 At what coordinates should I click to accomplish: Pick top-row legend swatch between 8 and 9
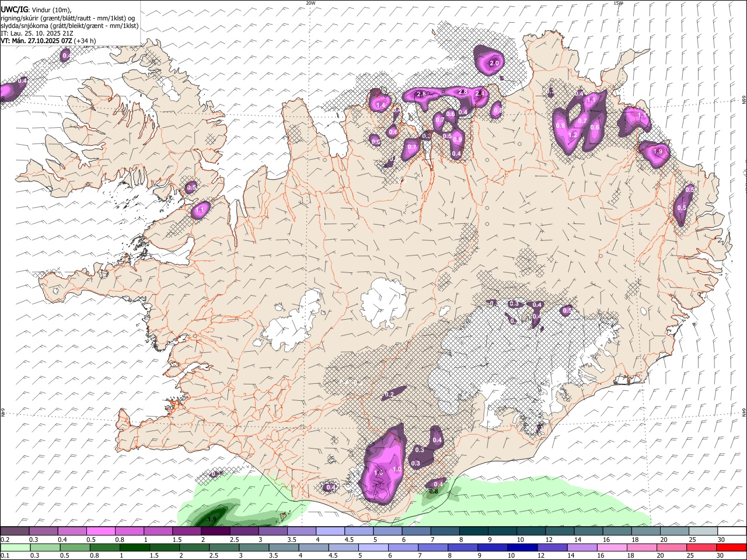click(474, 531)
